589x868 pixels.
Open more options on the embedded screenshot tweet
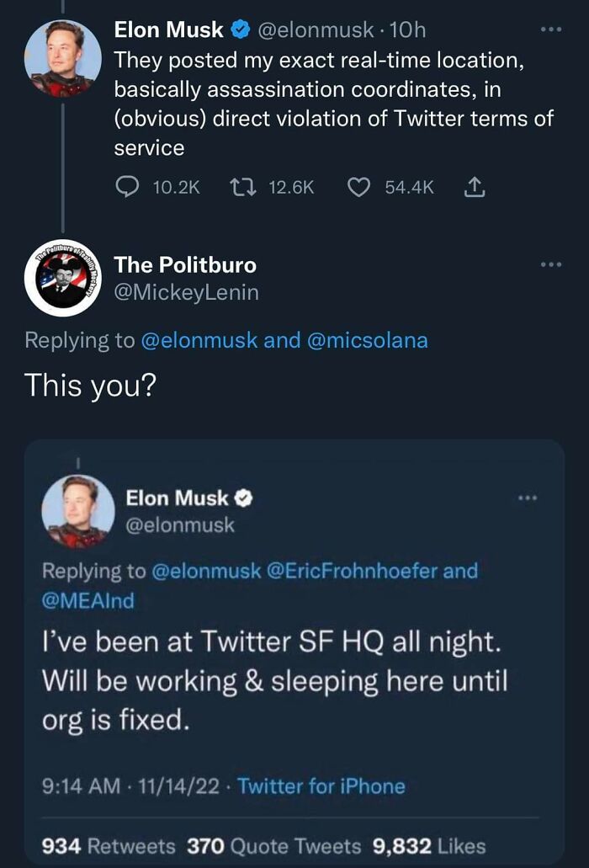[x=526, y=497]
